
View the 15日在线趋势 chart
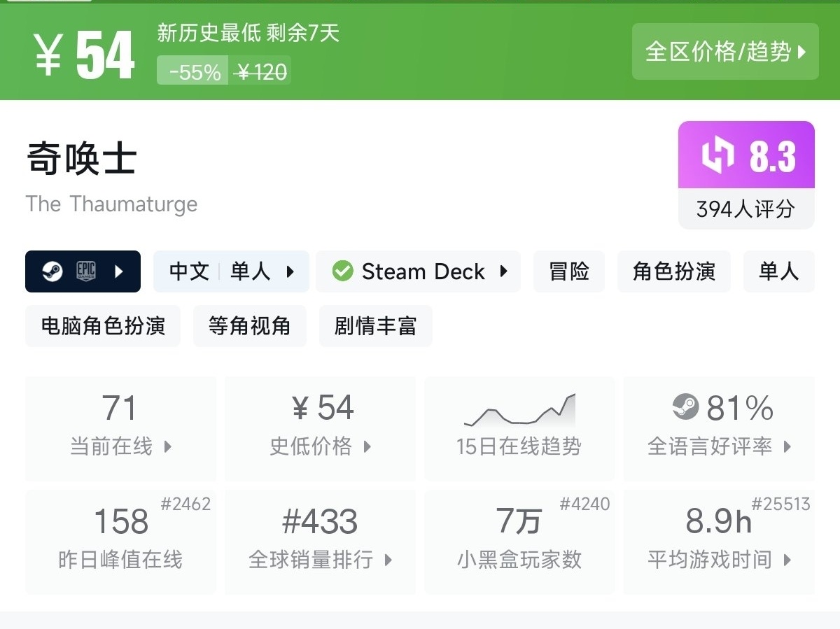pyautogui.click(x=519, y=427)
